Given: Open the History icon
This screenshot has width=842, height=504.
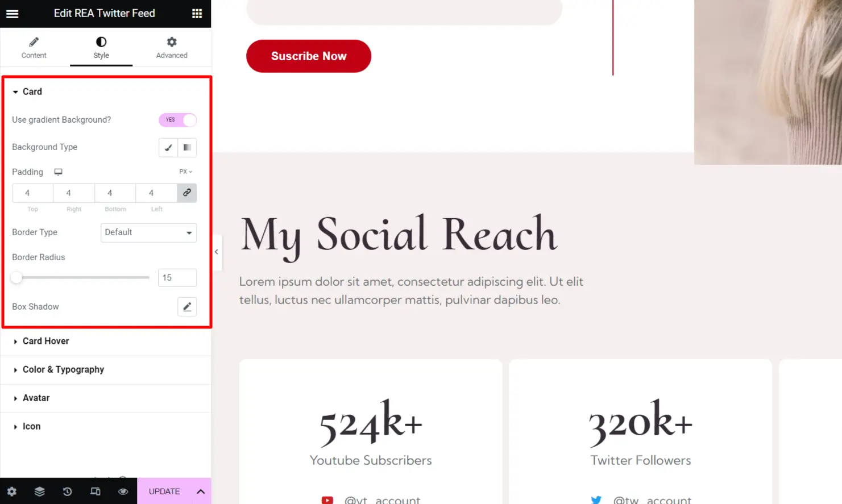Looking at the screenshot, I should pyautogui.click(x=67, y=491).
